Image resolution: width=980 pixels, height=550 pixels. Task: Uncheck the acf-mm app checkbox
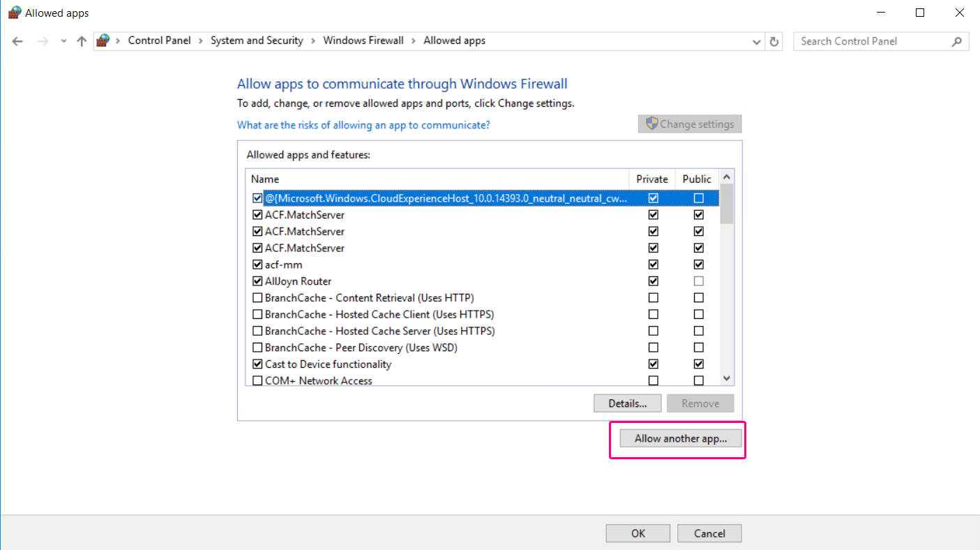pyautogui.click(x=257, y=265)
